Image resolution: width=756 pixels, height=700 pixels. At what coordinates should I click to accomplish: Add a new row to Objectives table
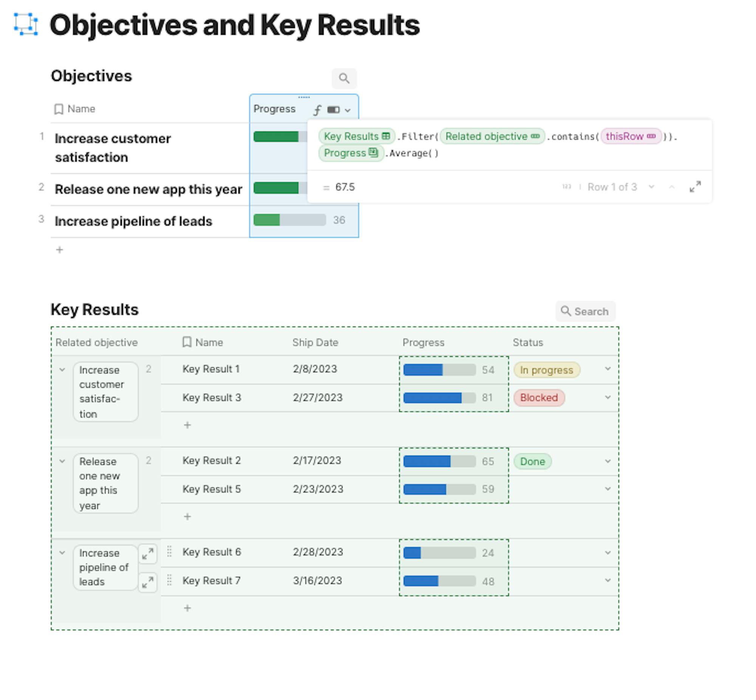click(59, 250)
